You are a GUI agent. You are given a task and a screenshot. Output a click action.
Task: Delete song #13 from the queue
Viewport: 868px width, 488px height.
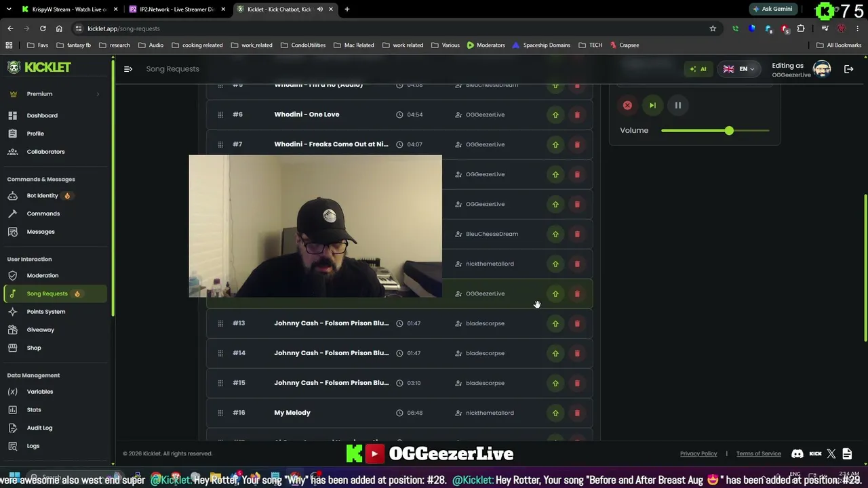(x=577, y=323)
